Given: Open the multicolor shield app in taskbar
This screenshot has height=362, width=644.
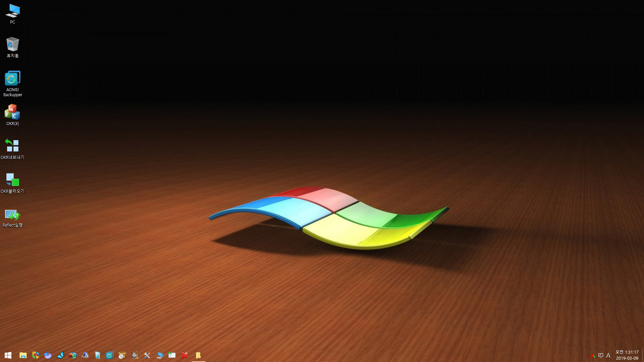Looking at the screenshot, I should tap(35, 355).
